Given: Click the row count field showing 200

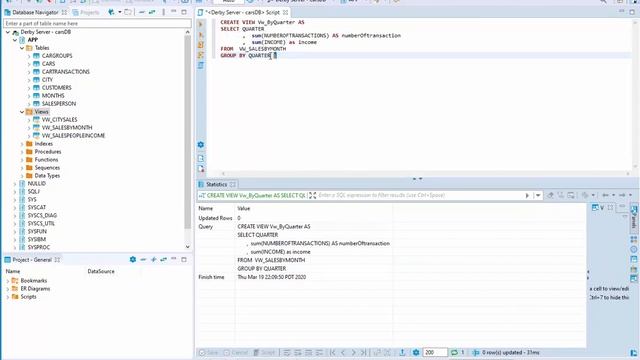Looking at the screenshot, I should click(434, 352).
